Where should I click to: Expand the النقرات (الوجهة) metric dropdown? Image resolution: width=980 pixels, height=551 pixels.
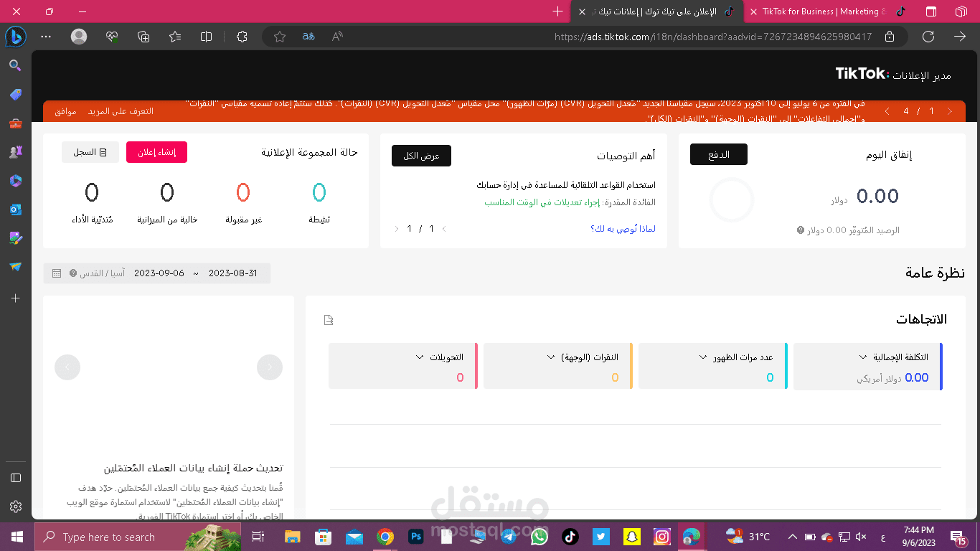point(551,357)
